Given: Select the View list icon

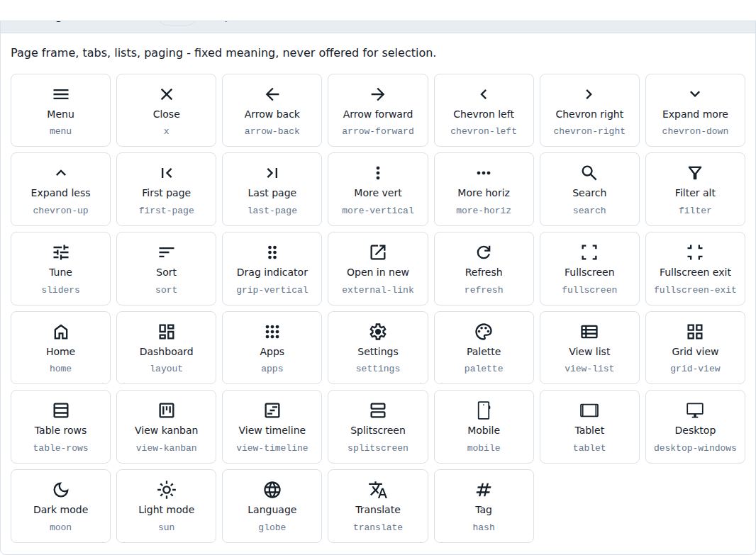Looking at the screenshot, I should point(589,332).
